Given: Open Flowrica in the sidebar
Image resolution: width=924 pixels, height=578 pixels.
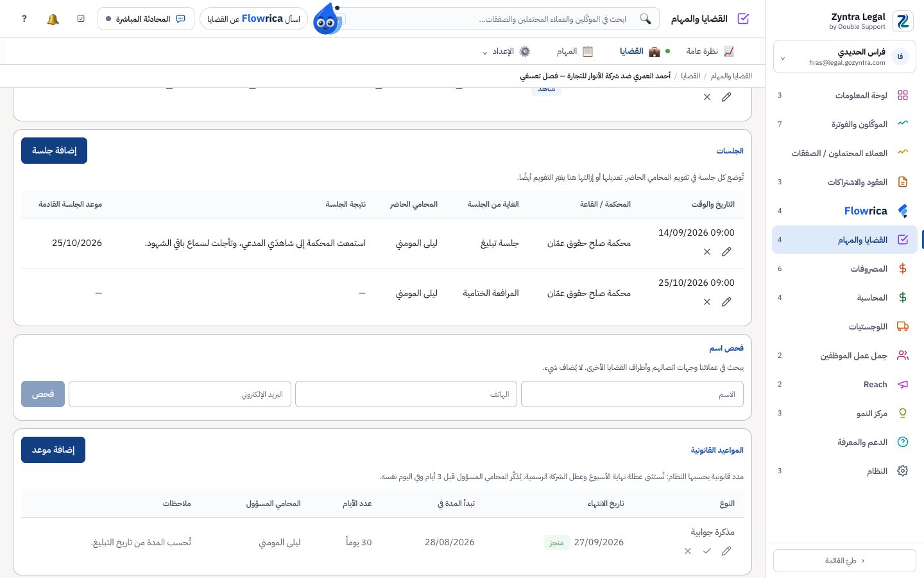Looking at the screenshot, I should pyautogui.click(x=844, y=211).
